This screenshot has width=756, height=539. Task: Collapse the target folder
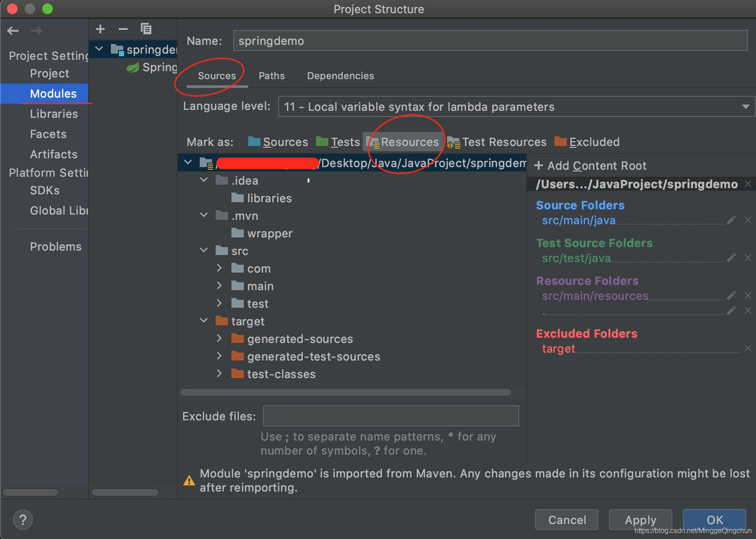pyautogui.click(x=204, y=320)
